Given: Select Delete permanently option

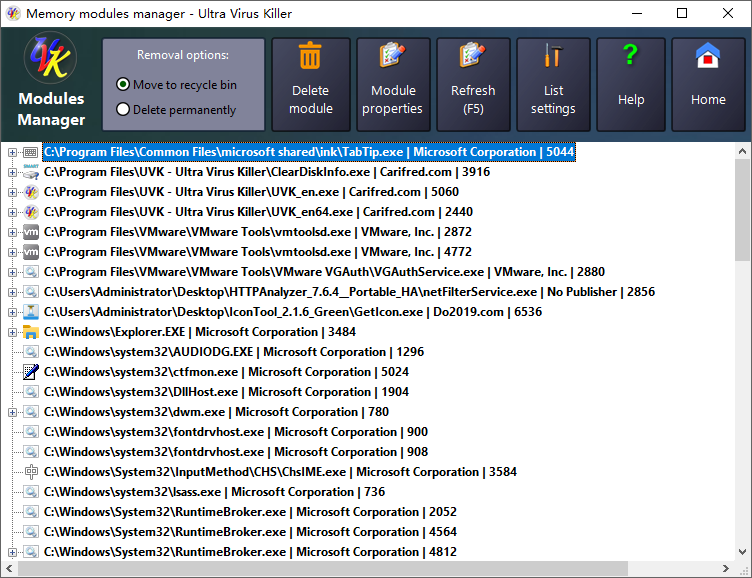Looking at the screenshot, I should 123,110.
